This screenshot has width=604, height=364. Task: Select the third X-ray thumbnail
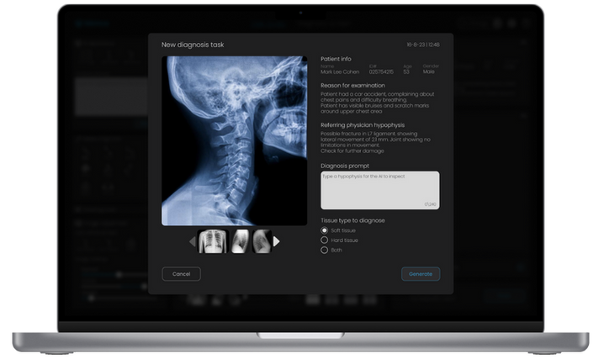(262, 241)
